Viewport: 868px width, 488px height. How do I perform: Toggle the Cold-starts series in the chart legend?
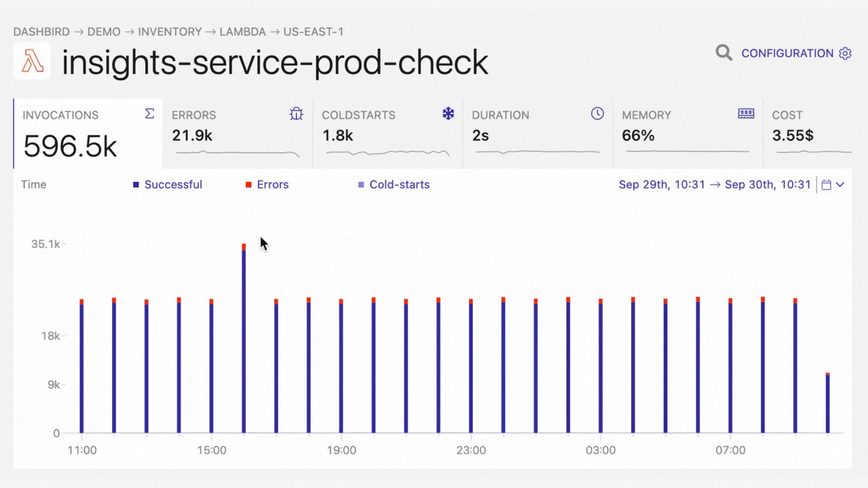click(x=399, y=184)
